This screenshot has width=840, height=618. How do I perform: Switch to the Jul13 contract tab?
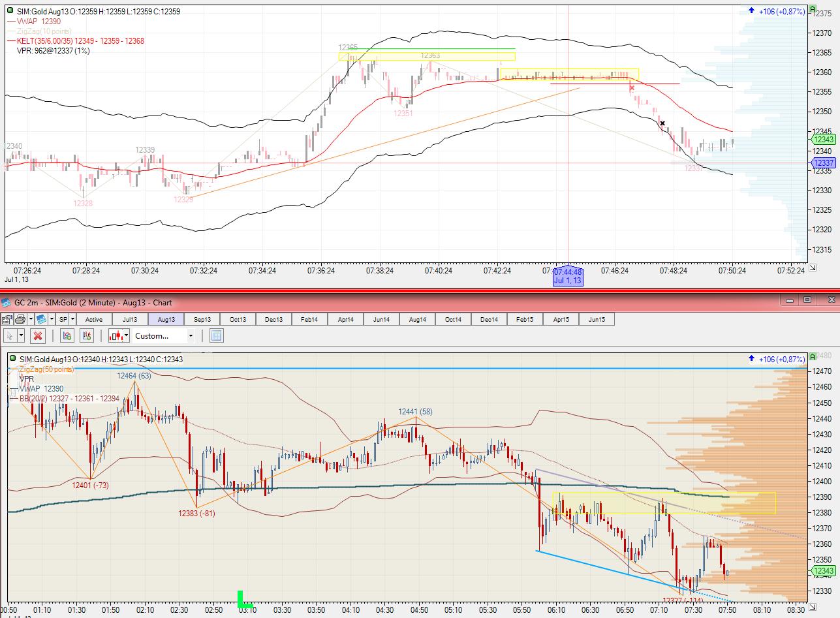coord(130,319)
